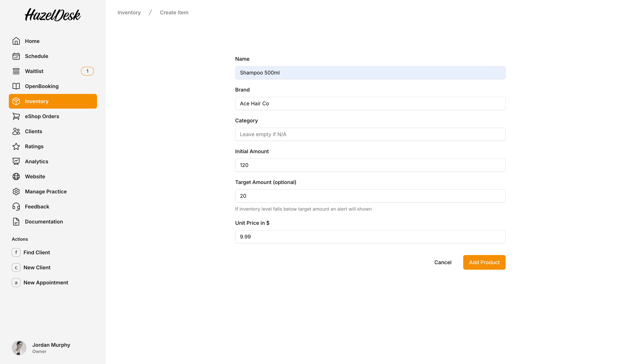Click the Waitlist counter badge
The image size is (635, 364).
click(x=87, y=71)
